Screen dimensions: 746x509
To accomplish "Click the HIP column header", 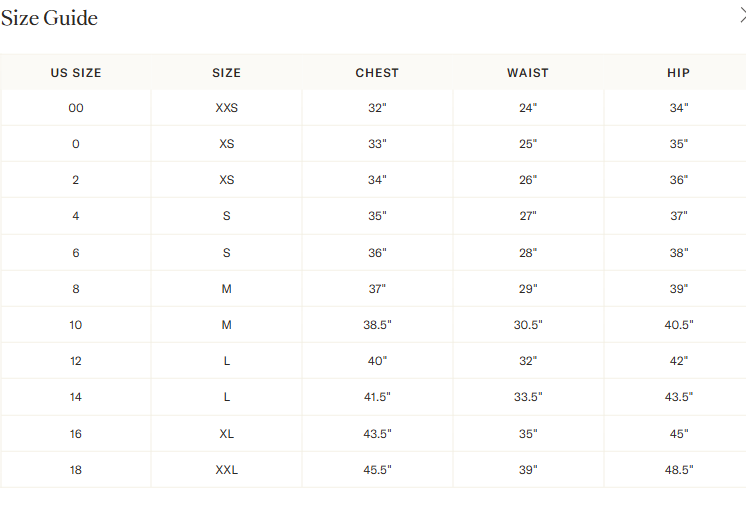I will click(x=678, y=73).
